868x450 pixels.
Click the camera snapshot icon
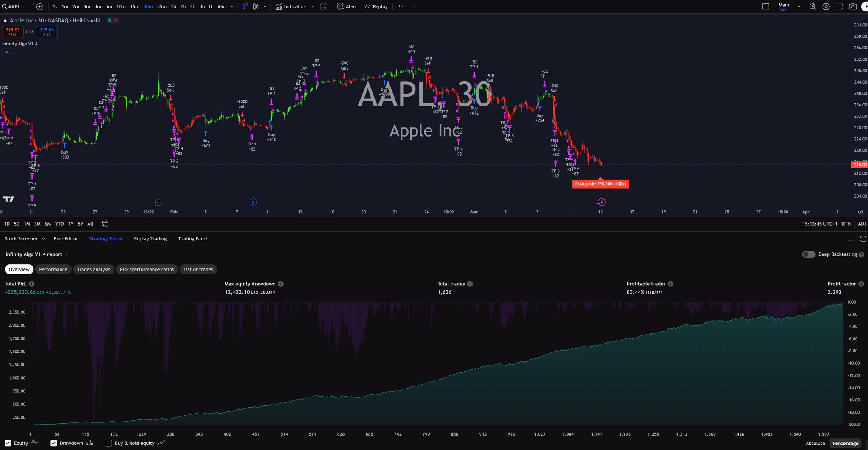tap(854, 6)
